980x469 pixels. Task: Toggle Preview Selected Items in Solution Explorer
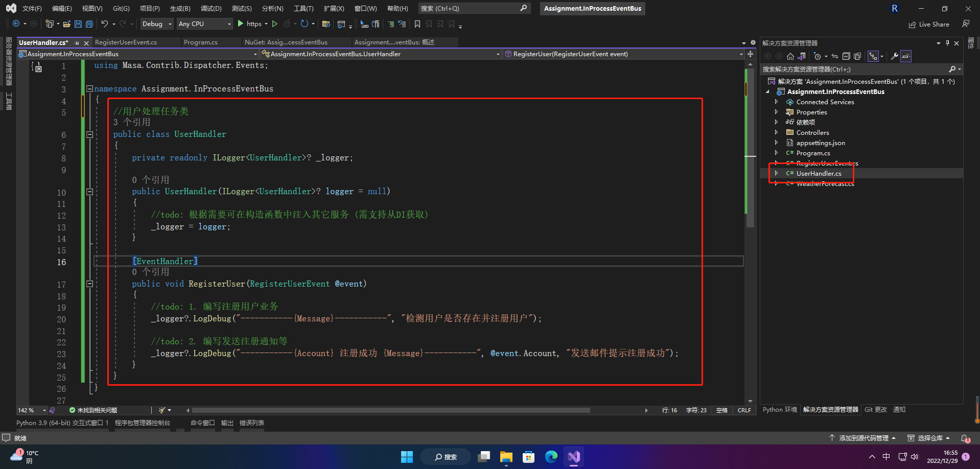pos(906,56)
